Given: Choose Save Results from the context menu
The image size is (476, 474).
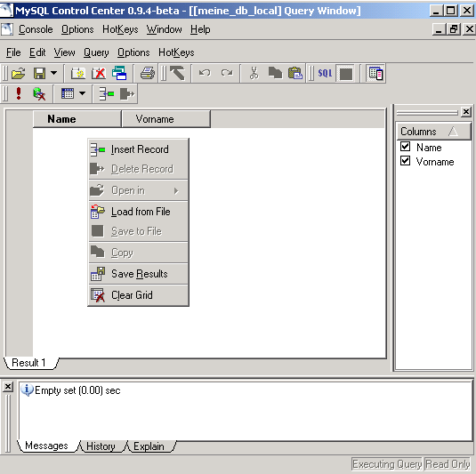Looking at the screenshot, I should click(x=139, y=274).
